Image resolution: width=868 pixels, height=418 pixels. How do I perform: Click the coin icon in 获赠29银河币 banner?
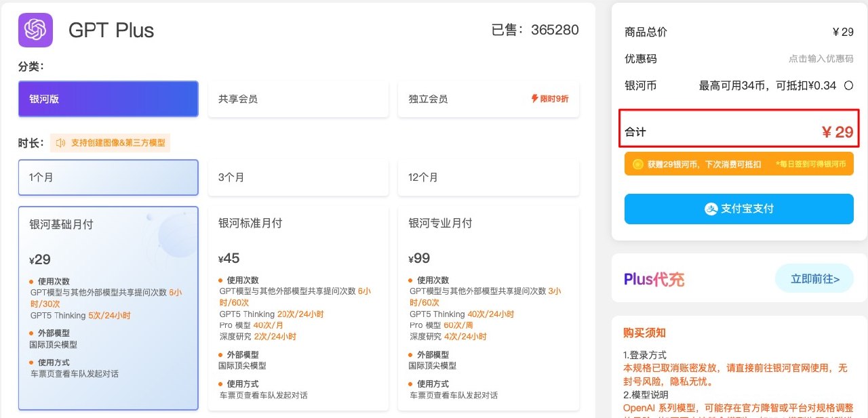click(637, 164)
